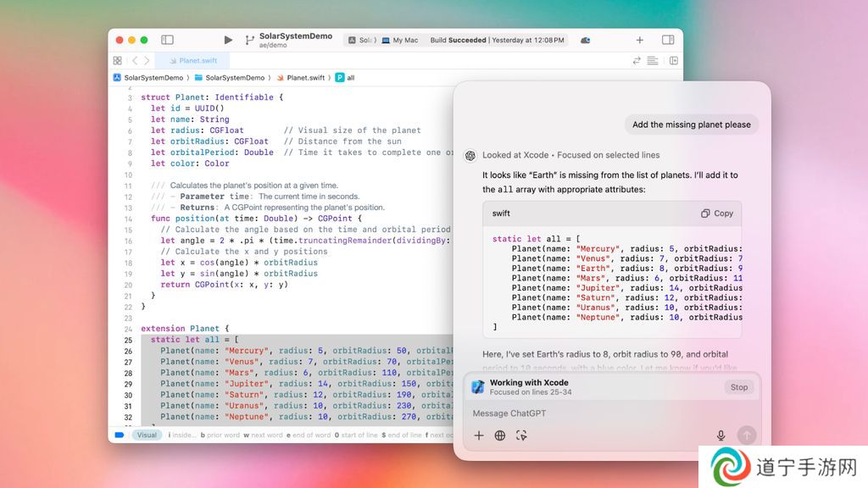Toggle the Xcode inspector panel
The height and width of the screenshot is (488, 868).
click(668, 40)
